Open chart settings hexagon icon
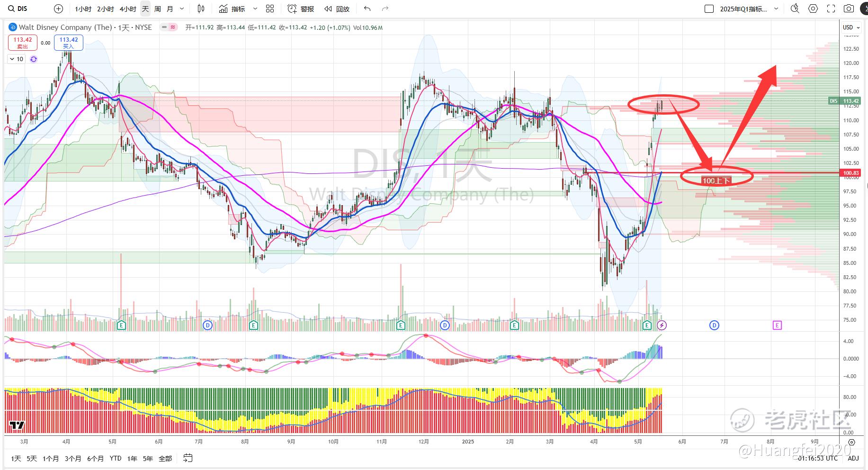 [x=813, y=9]
